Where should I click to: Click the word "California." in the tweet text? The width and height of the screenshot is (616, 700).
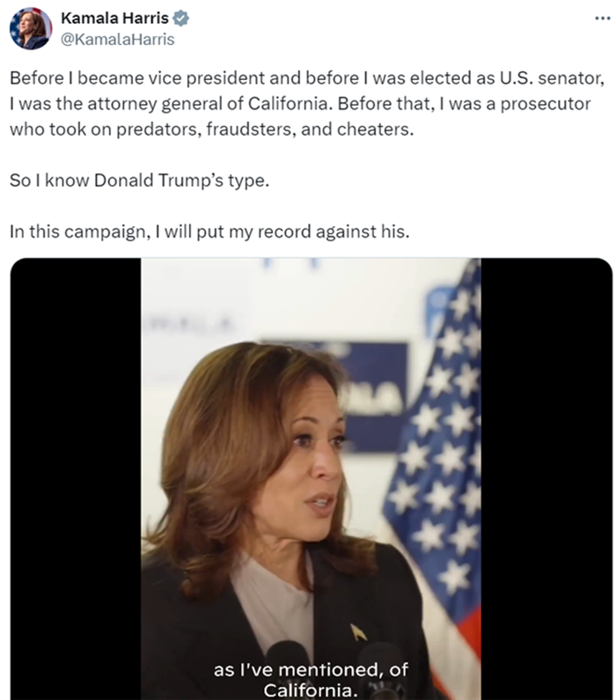pos(290,104)
